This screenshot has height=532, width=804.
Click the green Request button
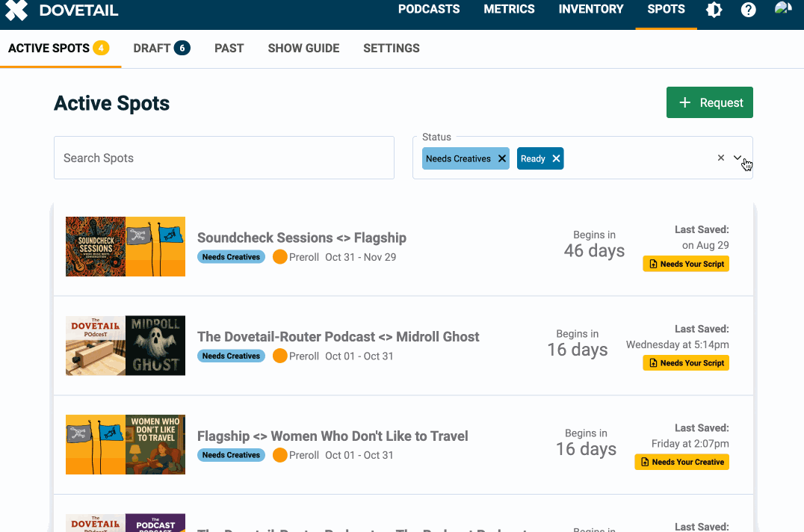(709, 102)
